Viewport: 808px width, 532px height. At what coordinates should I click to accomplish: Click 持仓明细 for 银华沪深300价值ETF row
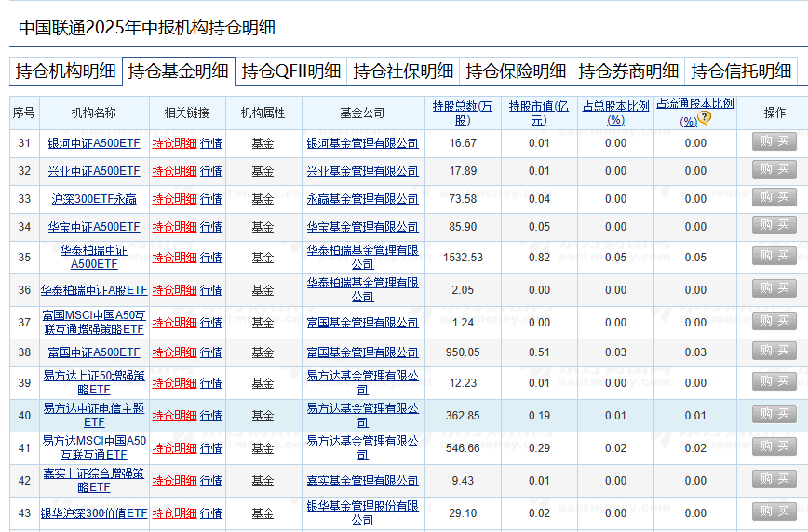point(174,513)
